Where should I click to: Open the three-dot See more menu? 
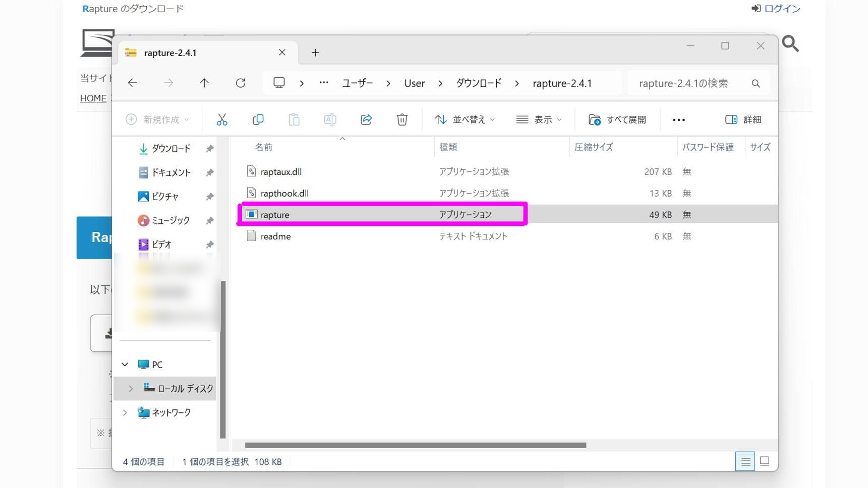pos(678,120)
